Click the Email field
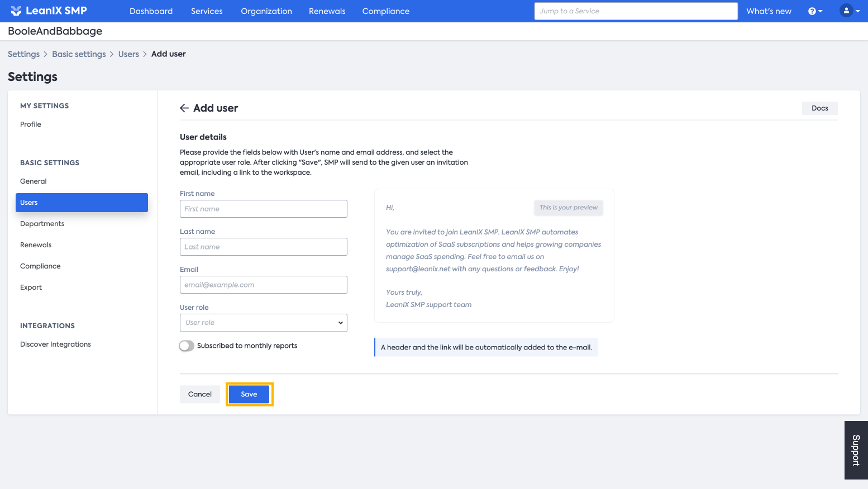This screenshot has height=489, width=868. [x=264, y=285]
